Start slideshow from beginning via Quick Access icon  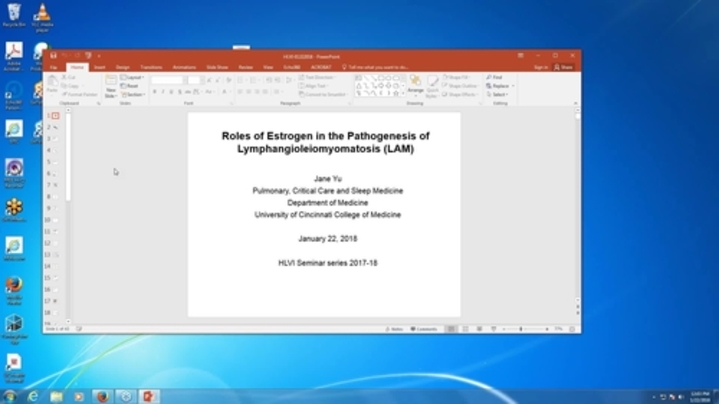click(88, 55)
